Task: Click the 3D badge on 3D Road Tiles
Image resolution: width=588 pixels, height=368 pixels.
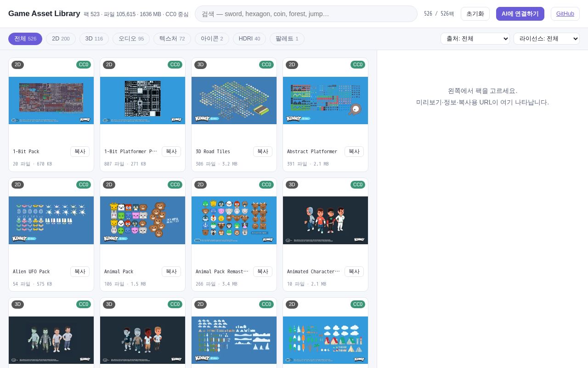Action: tap(200, 64)
